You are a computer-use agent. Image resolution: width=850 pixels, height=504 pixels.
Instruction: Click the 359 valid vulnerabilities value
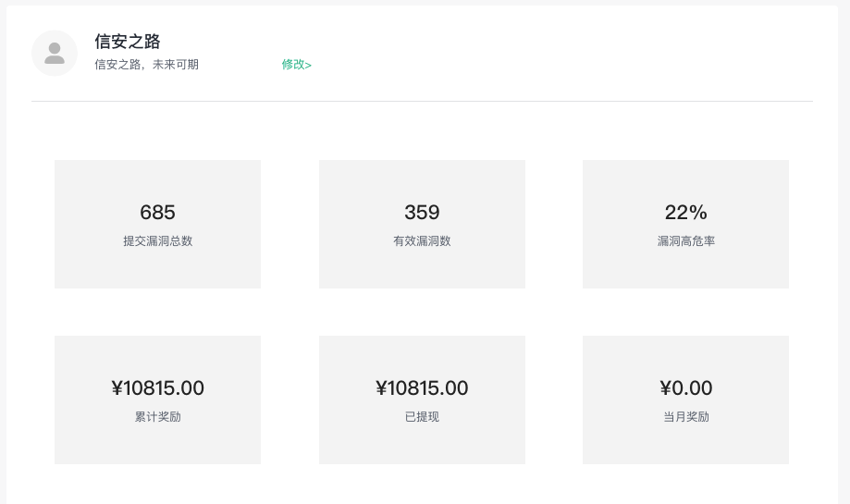(x=422, y=212)
